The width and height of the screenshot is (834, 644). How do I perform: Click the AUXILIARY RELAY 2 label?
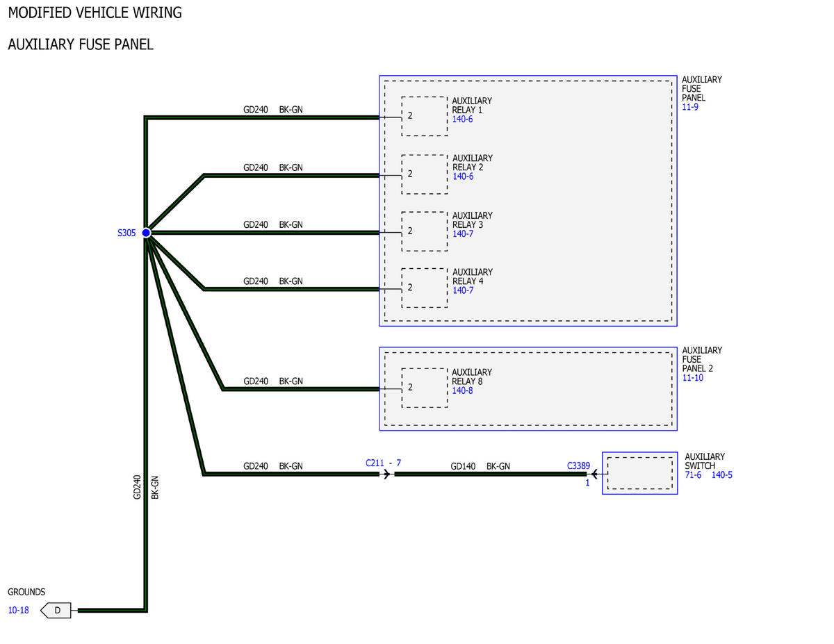click(x=473, y=163)
